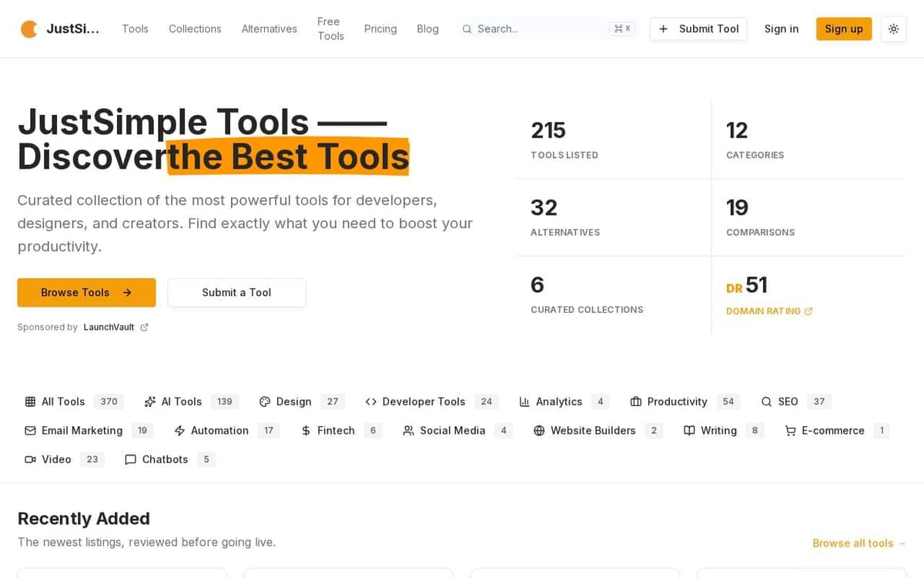Select the AI Tools category label
Viewport: 924px width, 578px height.
click(x=182, y=402)
